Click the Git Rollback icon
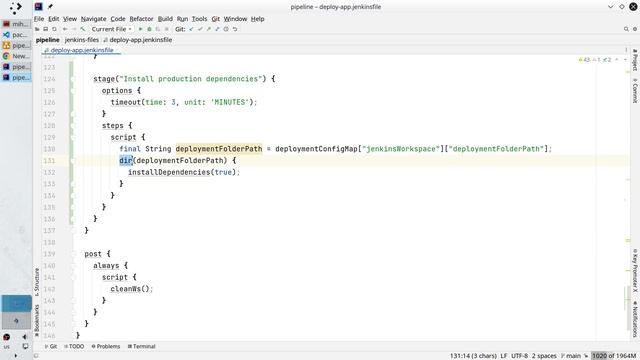640x360 pixels. pyautogui.click(x=235, y=29)
